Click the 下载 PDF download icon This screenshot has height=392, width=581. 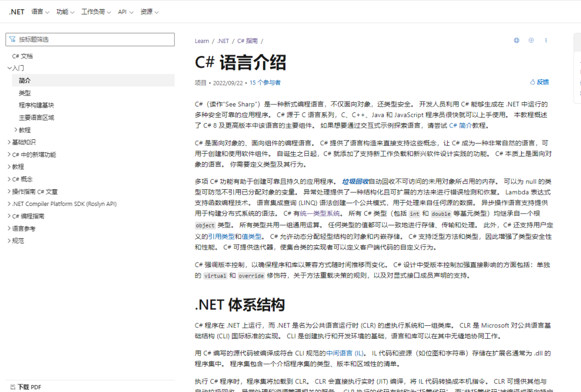tap(13, 387)
